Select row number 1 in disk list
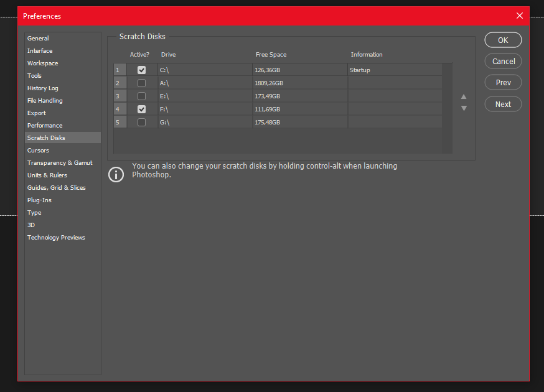The width and height of the screenshot is (544, 392). (x=120, y=70)
